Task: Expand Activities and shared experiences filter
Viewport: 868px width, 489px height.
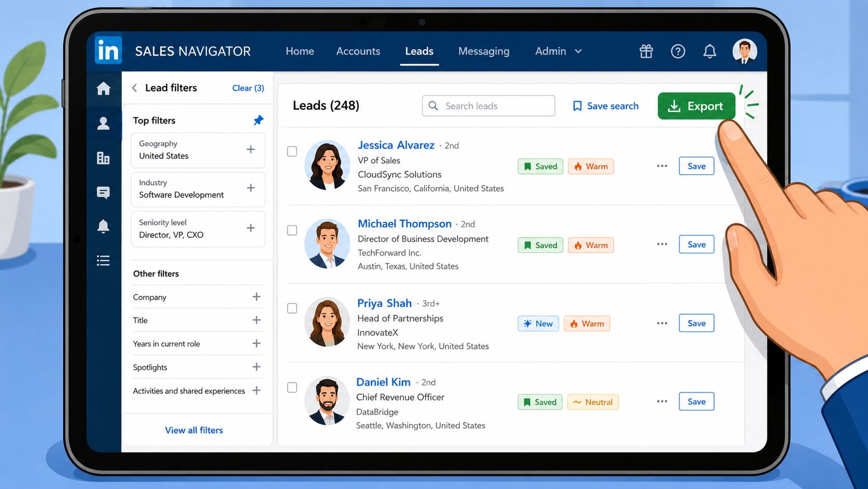Action: (x=256, y=390)
